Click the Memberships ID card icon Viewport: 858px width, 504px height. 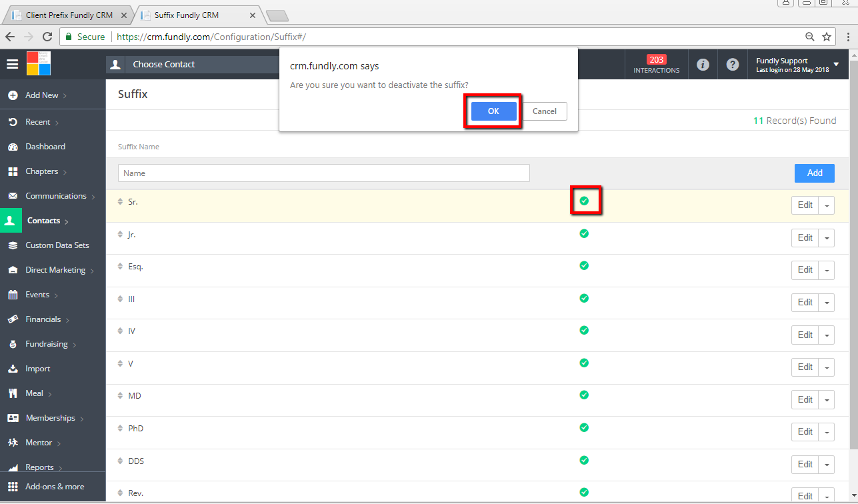[13, 418]
